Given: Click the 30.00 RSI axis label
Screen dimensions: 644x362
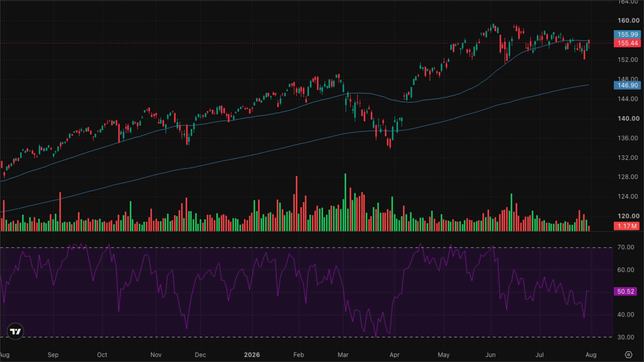Looking at the screenshot, I should (626, 337).
